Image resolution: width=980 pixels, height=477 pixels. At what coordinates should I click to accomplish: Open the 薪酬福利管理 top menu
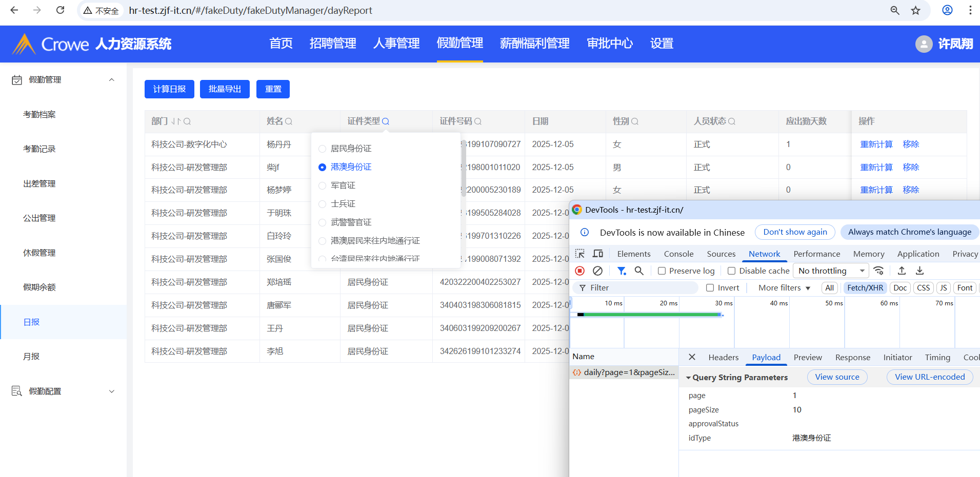point(534,44)
